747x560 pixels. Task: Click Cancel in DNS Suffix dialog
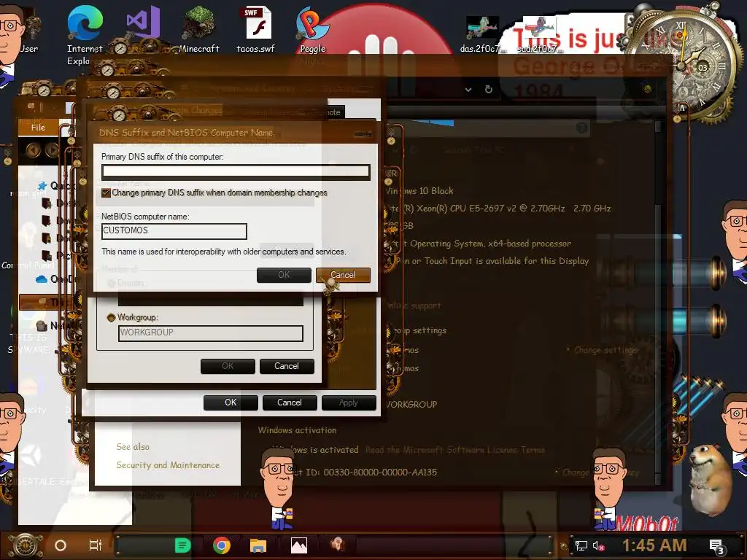[x=343, y=275]
